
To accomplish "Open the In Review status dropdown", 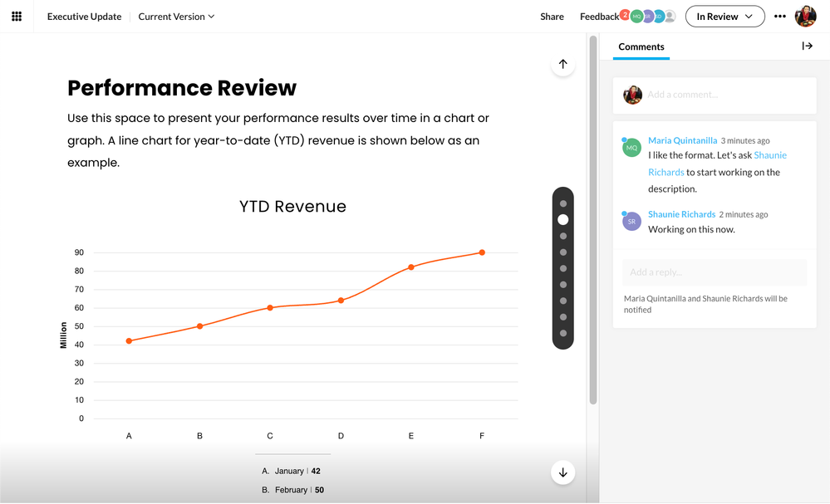I will [x=724, y=17].
